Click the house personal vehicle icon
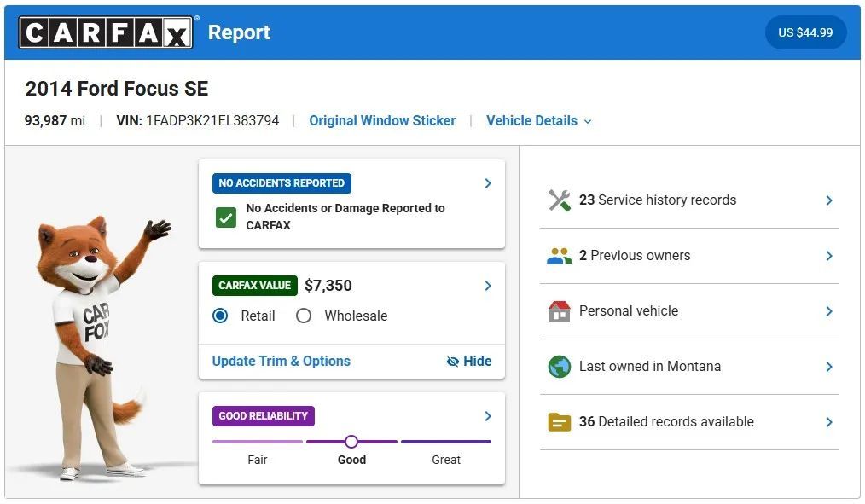 (559, 311)
